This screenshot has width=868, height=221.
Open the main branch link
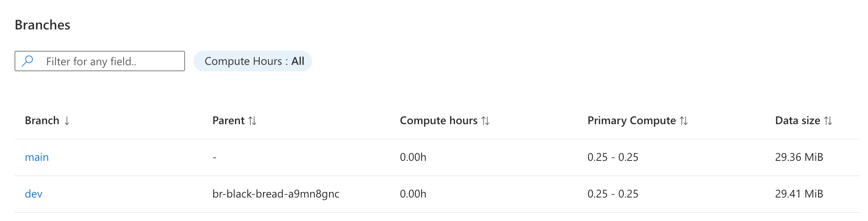click(37, 157)
